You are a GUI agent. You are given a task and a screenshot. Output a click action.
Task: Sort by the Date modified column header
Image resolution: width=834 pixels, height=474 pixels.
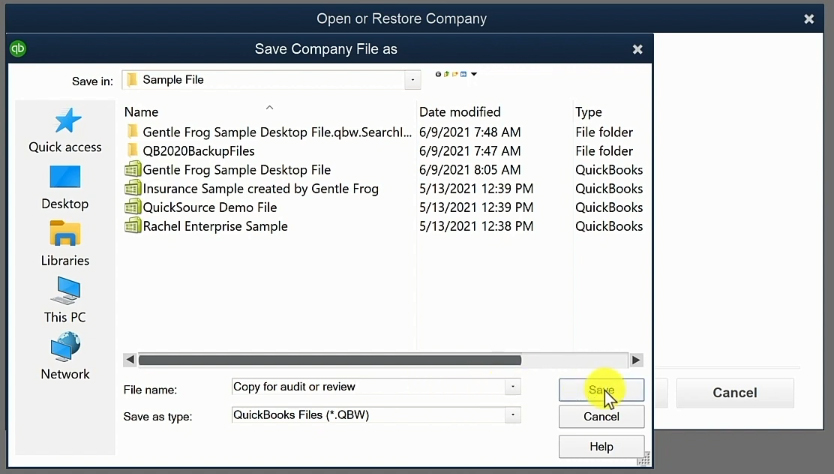460,112
